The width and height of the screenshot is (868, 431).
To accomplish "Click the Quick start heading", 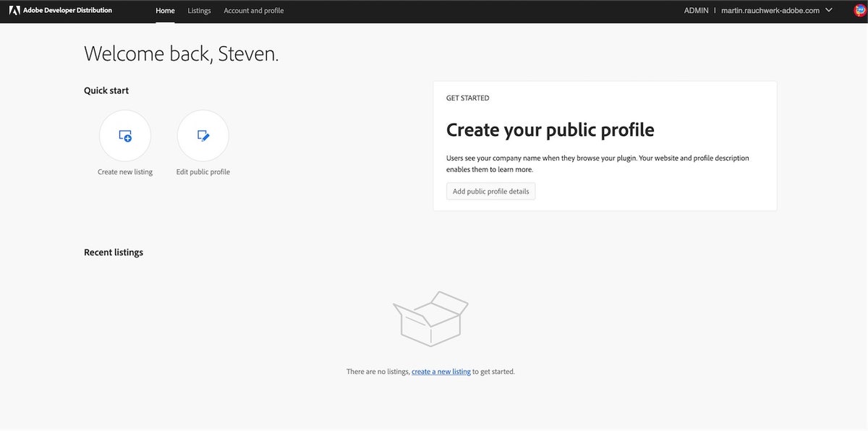I will pyautogui.click(x=106, y=90).
